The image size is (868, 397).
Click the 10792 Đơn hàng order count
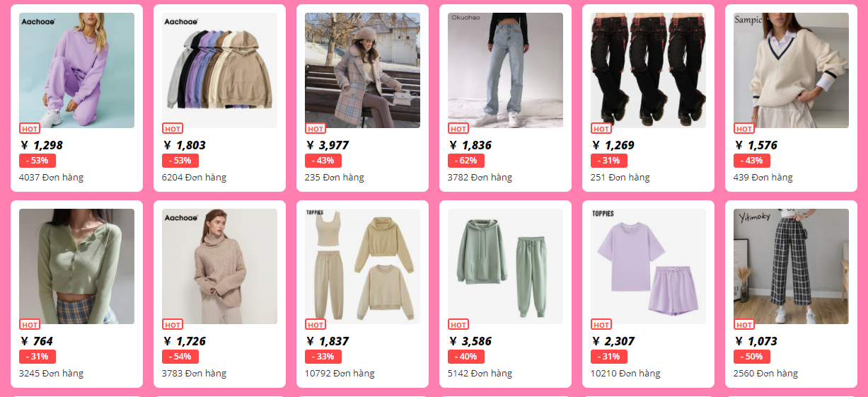(x=340, y=373)
